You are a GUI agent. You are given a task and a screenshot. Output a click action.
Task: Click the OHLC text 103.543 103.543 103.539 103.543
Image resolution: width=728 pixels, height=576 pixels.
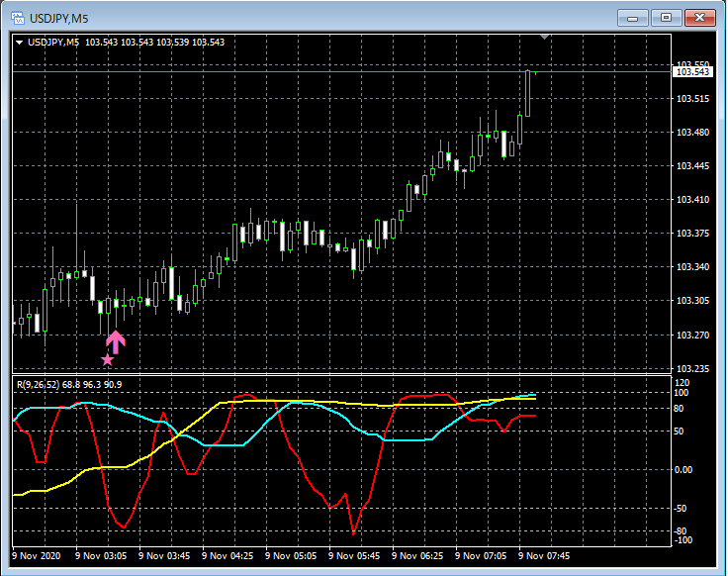click(x=154, y=43)
